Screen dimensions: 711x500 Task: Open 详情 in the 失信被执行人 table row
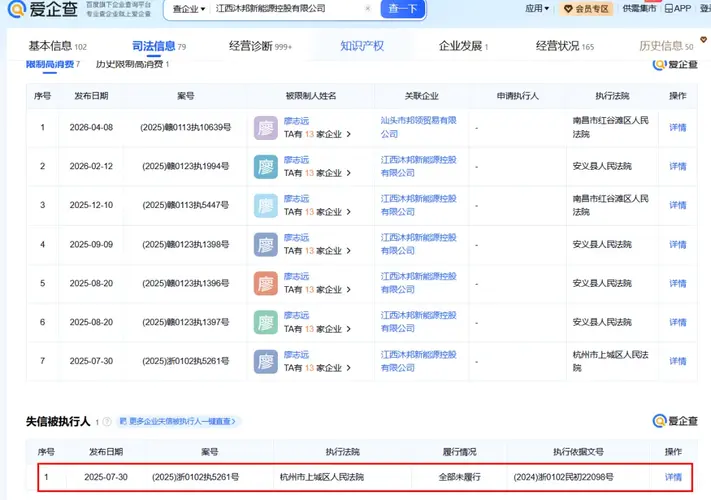673,477
